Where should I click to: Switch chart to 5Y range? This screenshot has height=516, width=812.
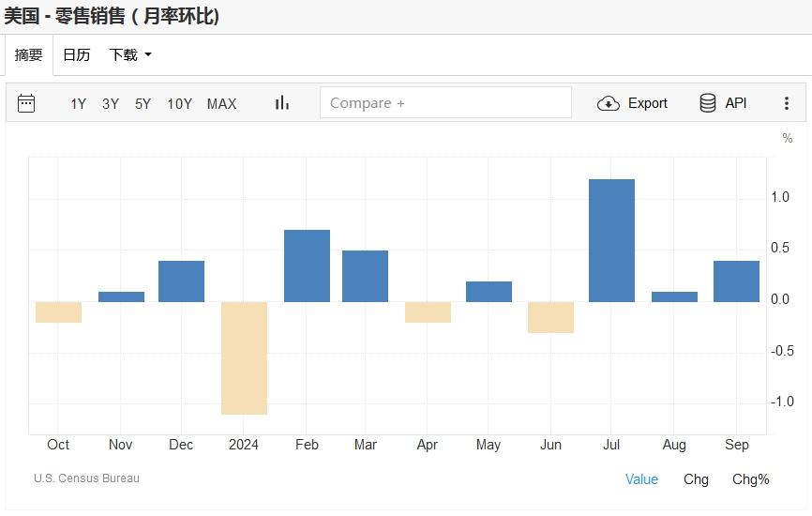tap(143, 104)
